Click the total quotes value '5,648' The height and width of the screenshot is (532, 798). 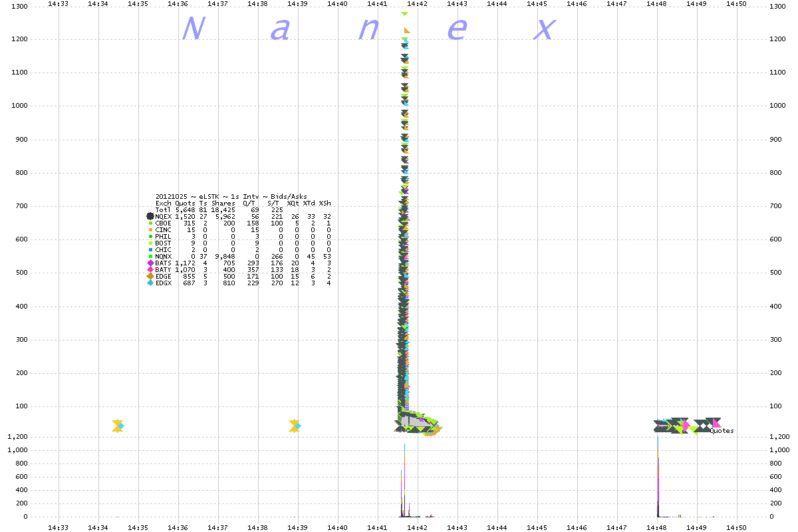(x=186, y=210)
